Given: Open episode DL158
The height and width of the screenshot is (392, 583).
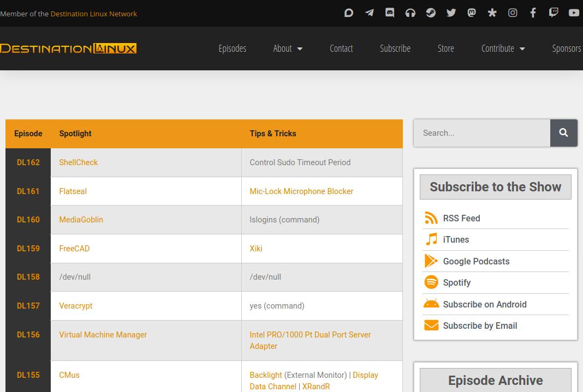Looking at the screenshot, I should pyautogui.click(x=28, y=276).
